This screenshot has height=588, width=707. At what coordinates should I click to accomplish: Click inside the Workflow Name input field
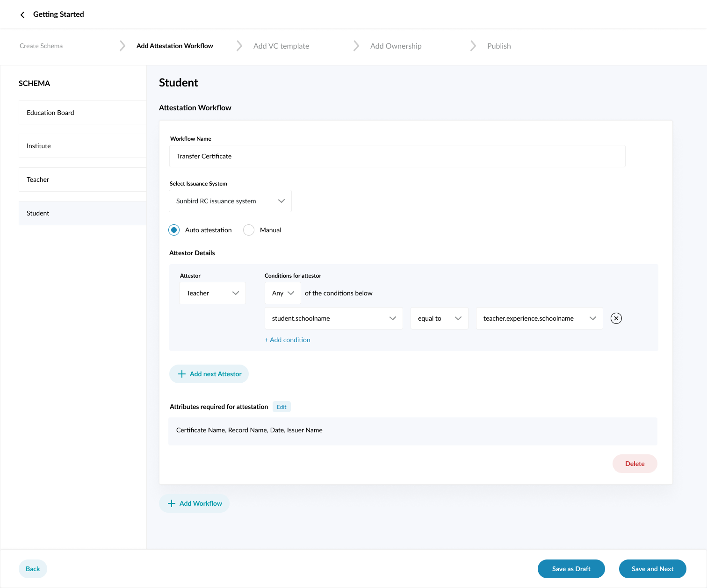pyautogui.click(x=397, y=156)
